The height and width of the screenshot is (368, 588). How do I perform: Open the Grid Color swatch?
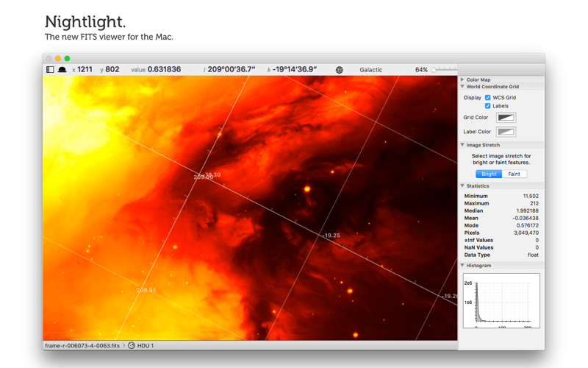(x=506, y=118)
